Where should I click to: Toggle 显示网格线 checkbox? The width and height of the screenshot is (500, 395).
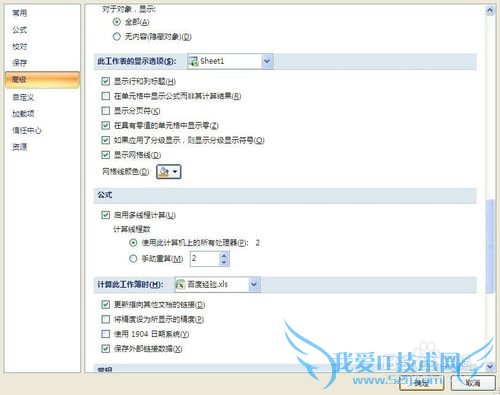106,155
